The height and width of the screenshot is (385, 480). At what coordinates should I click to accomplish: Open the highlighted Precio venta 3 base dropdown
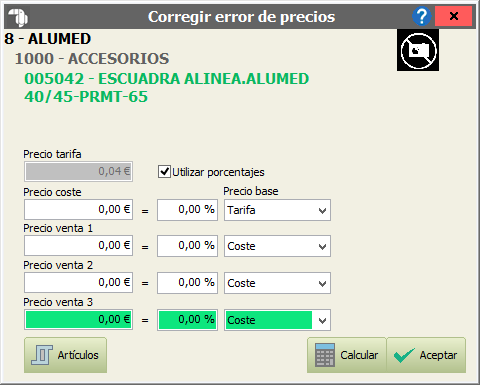[277, 320]
